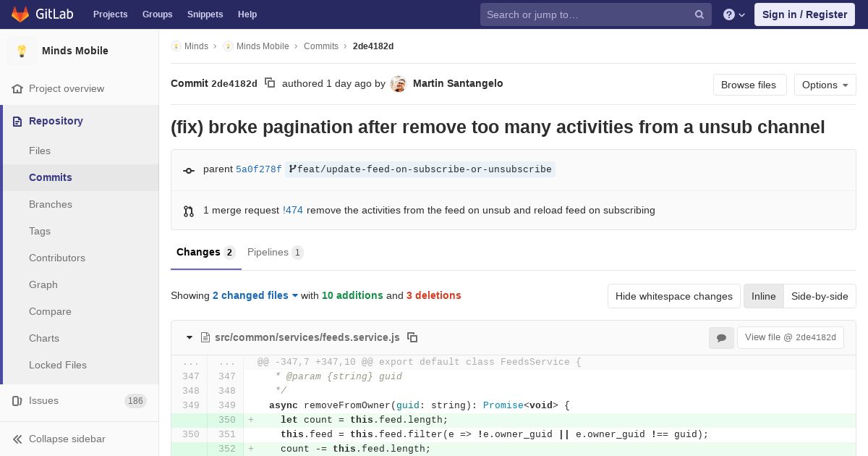Image resolution: width=868 pixels, height=456 pixels.
Task: Open src/common/services/feeds.service.js file link
Action: tap(307, 337)
